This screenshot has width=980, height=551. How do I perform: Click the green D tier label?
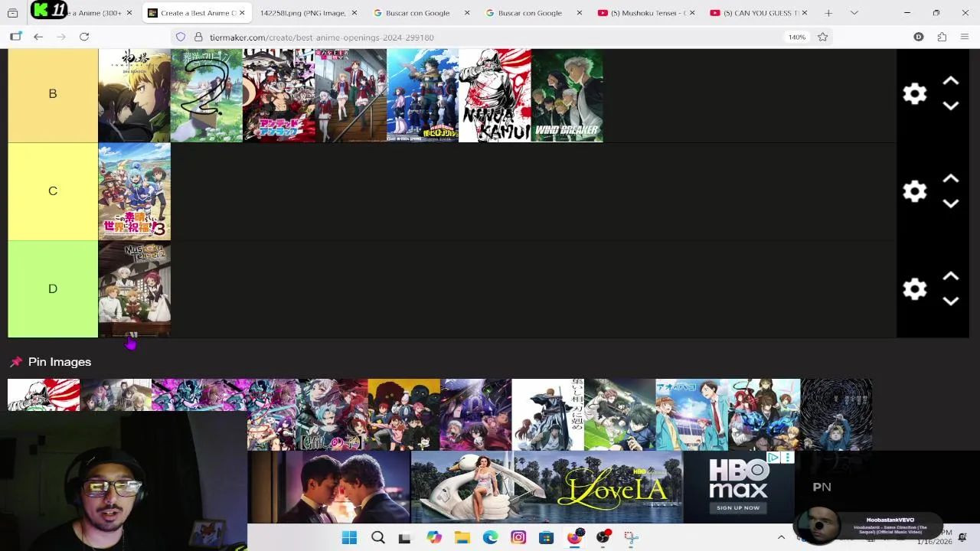pos(53,289)
